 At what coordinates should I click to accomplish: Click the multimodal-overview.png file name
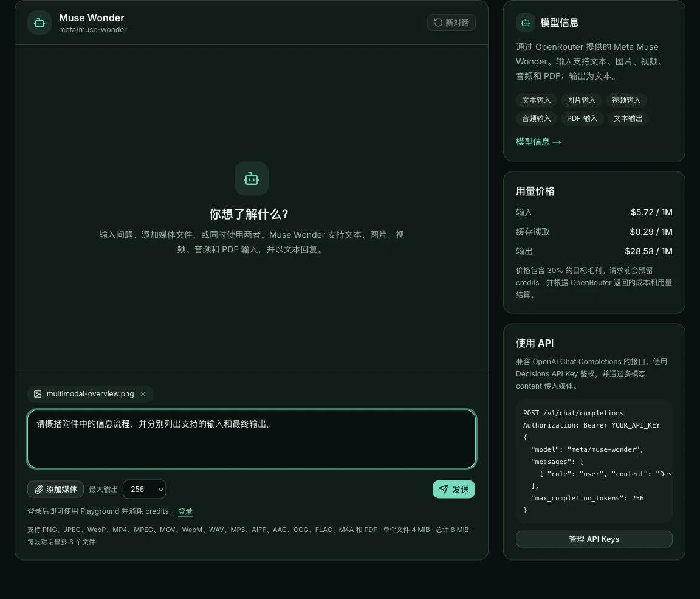coord(90,394)
